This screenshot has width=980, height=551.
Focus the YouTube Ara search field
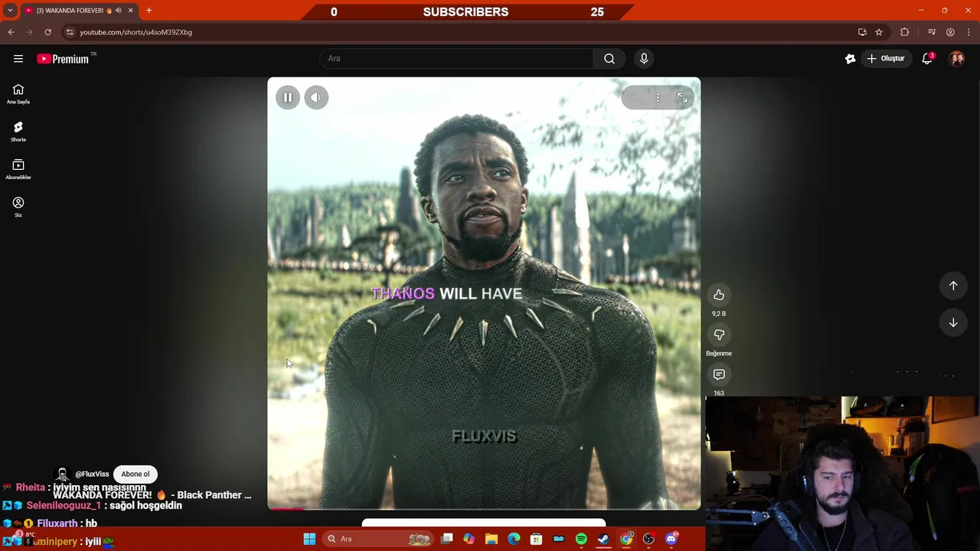click(456, 58)
